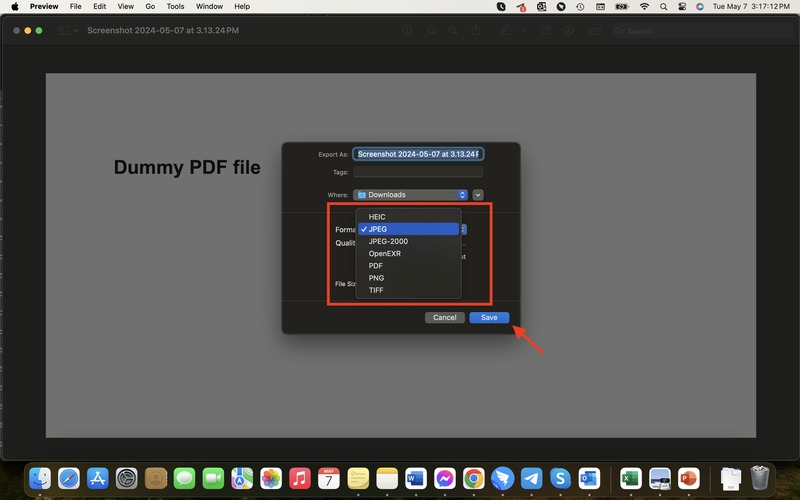Open the File menu
Image resolution: width=800 pixels, height=500 pixels.
click(76, 7)
